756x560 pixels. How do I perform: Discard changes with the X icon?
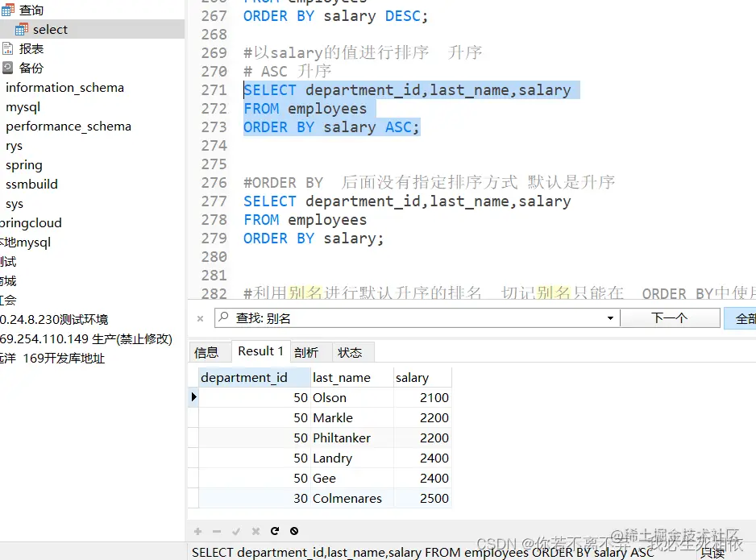point(255,531)
